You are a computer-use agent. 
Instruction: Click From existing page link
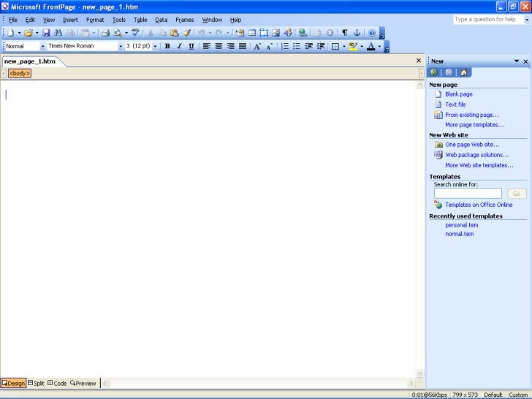(472, 115)
